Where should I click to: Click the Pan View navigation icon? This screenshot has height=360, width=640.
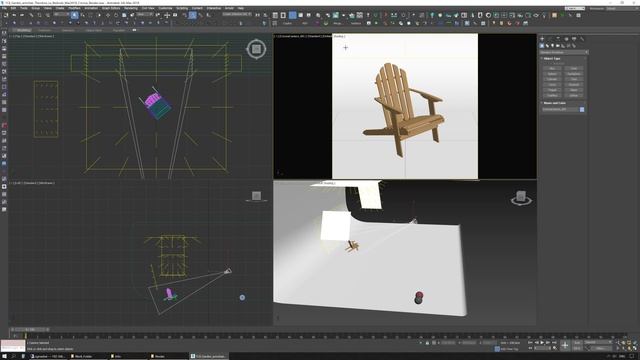pyautogui.click(x=623, y=348)
